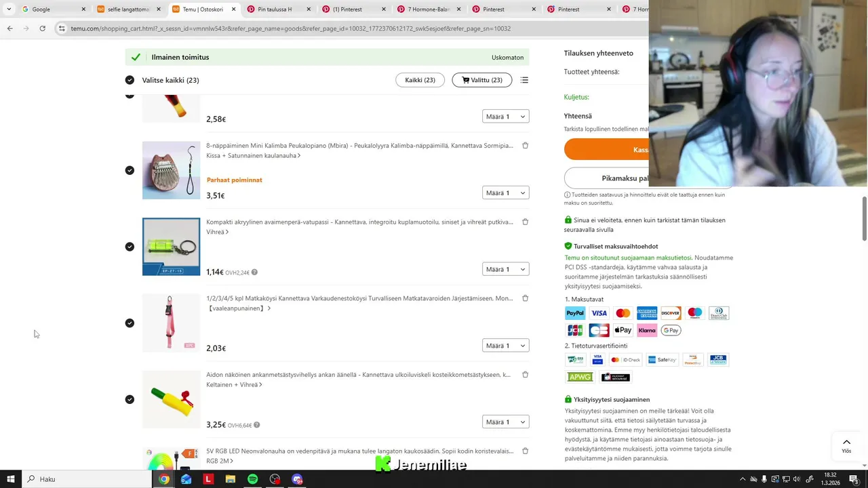Deselect the Matkaköysi travel rope checkbox
This screenshot has width=868, height=488.
(x=130, y=323)
